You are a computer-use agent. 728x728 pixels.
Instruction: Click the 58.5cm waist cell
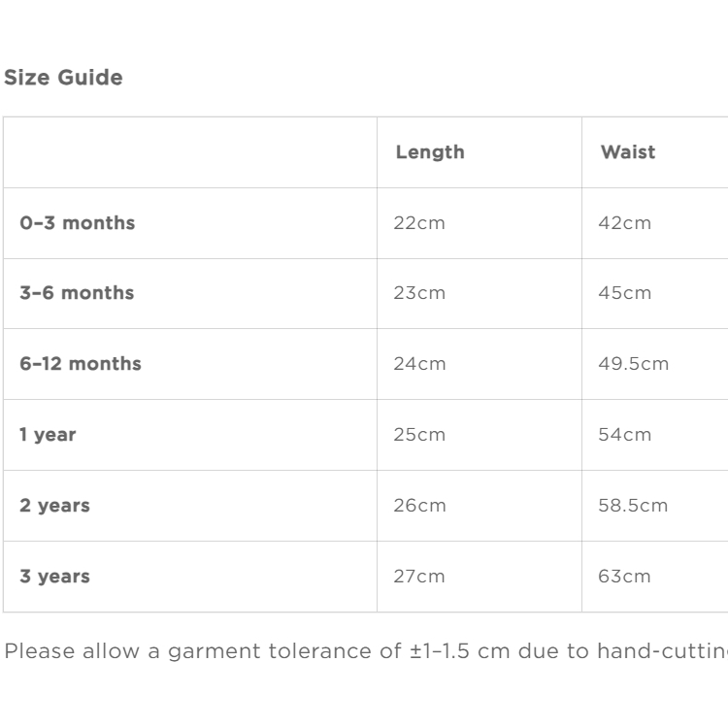633,506
